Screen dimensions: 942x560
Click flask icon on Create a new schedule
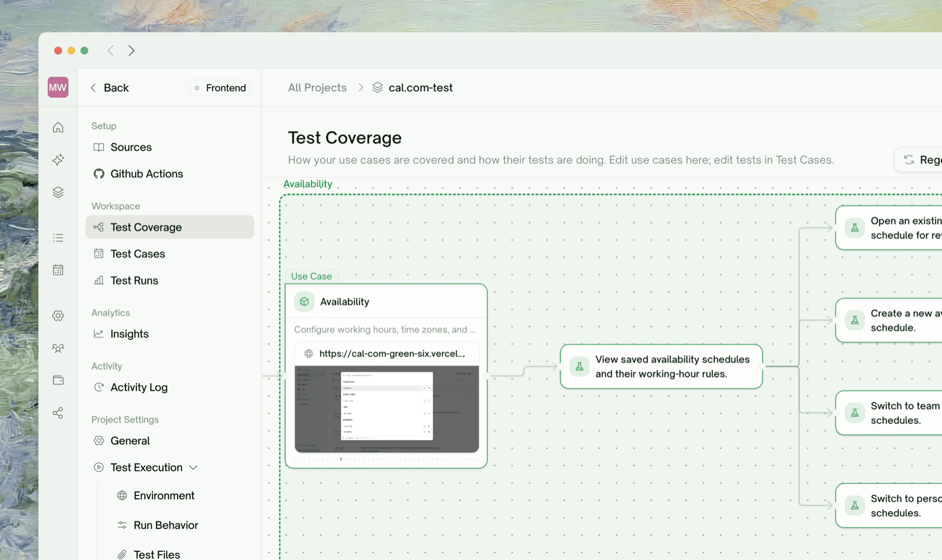tap(855, 321)
